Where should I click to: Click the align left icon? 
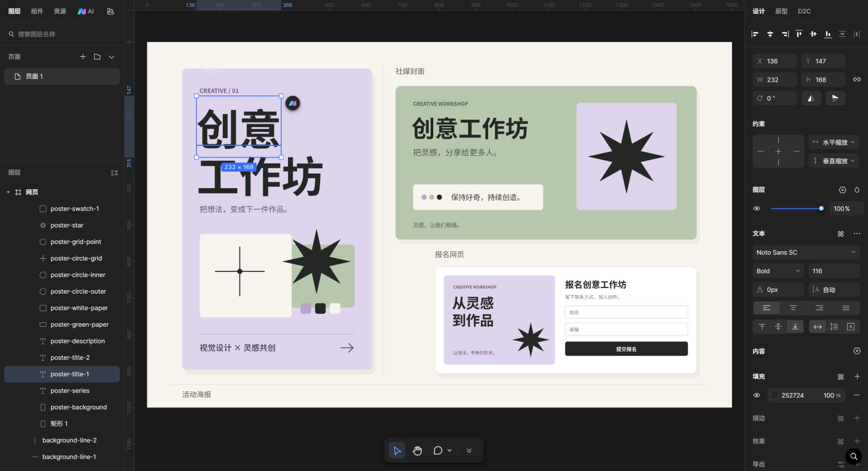coord(755,34)
